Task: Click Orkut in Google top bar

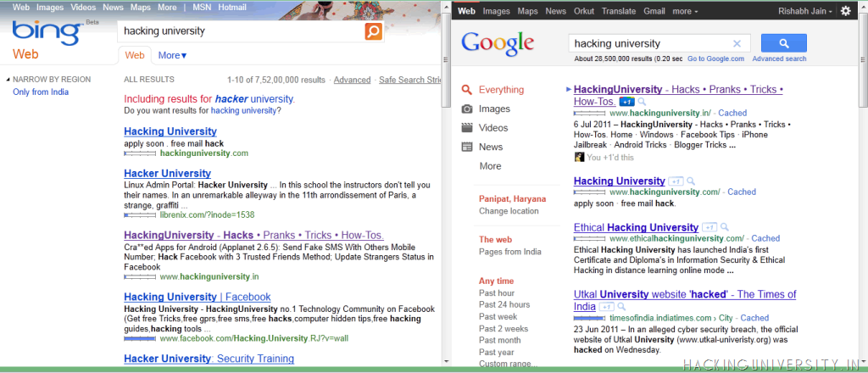Action: tap(584, 11)
